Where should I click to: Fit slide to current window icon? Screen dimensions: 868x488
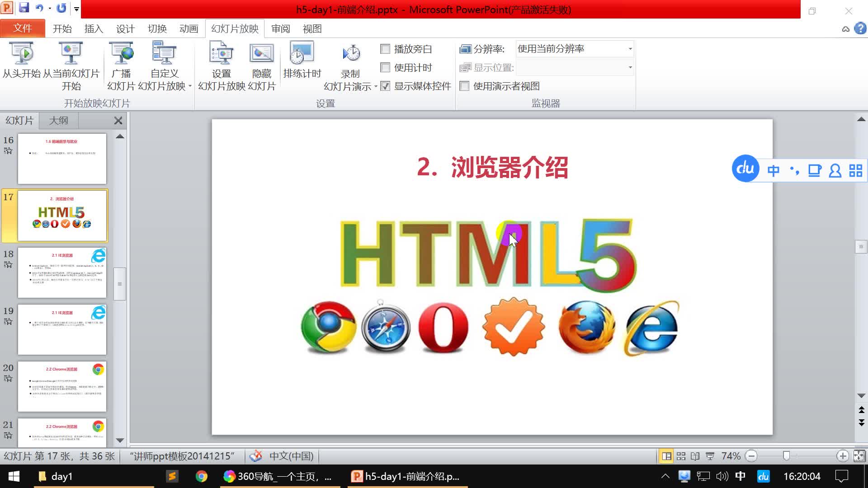coord(859,456)
